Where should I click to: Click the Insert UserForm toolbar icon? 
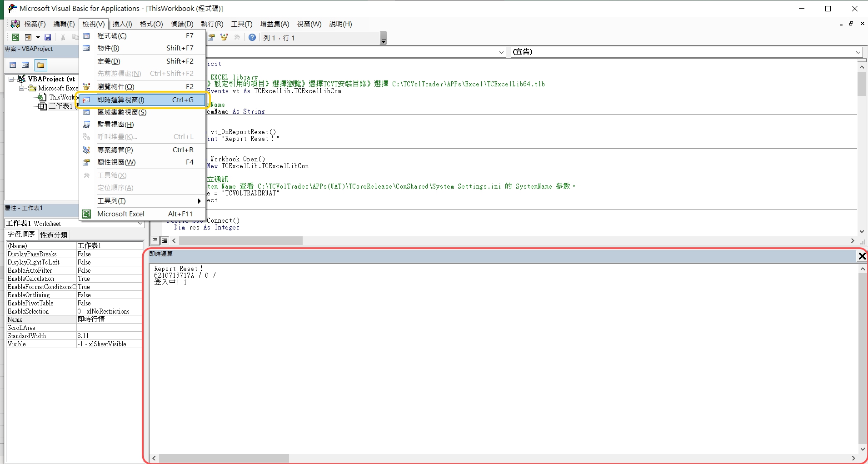(x=28, y=37)
